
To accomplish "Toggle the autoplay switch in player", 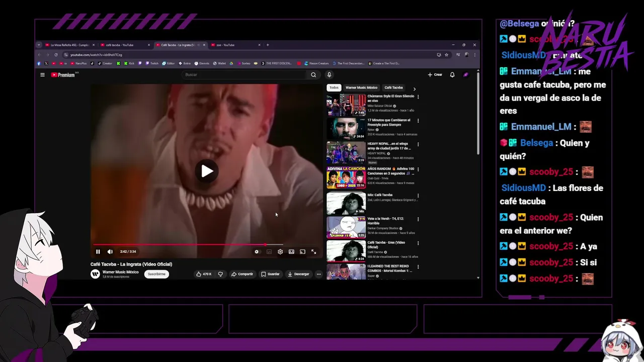I will [x=257, y=252].
